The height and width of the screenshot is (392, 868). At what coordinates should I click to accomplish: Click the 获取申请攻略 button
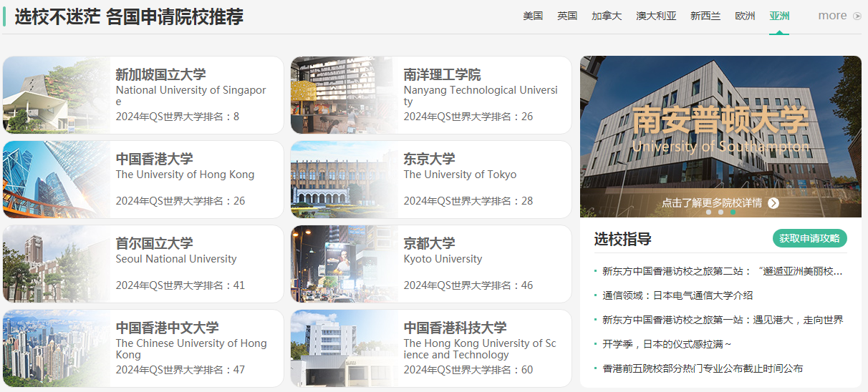pyautogui.click(x=810, y=238)
